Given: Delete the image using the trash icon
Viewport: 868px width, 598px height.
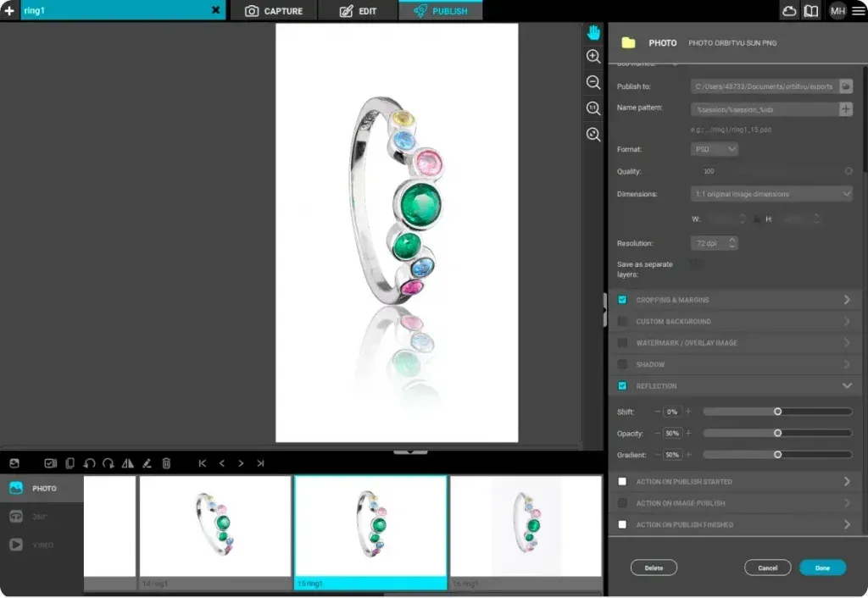Looking at the screenshot, I should (x=167, y=463).
